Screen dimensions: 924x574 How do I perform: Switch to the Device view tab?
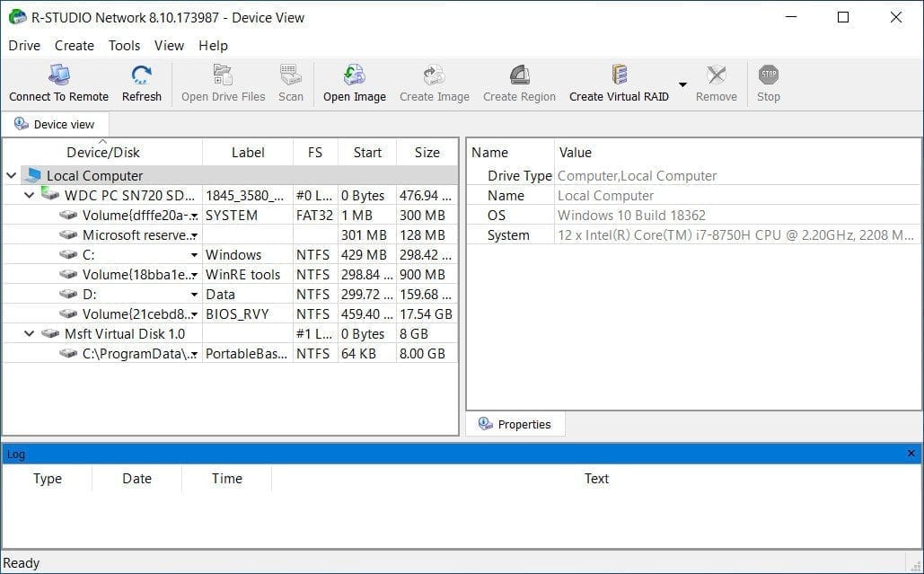(55, 124)
